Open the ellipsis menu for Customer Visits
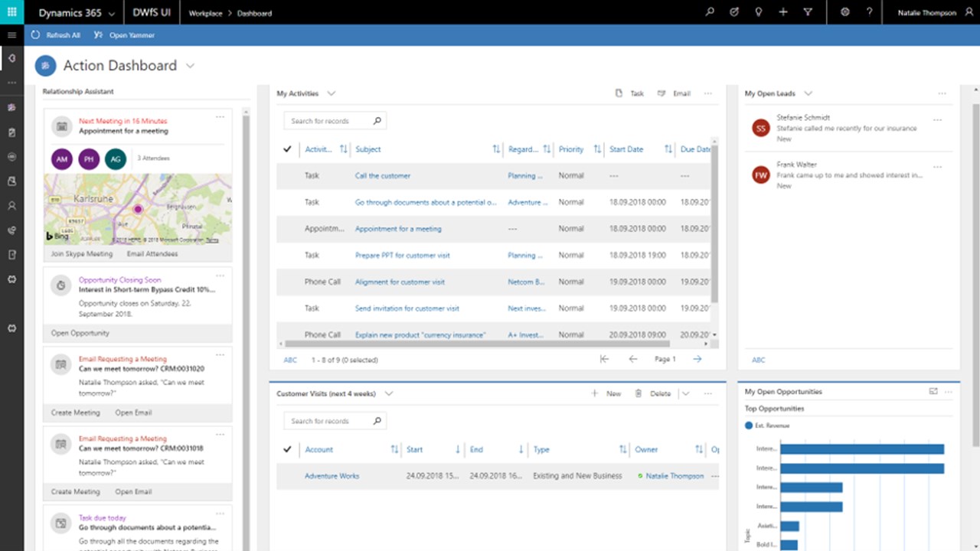The image size is (980, 551). pyautogui.click(x=708, y=393)
